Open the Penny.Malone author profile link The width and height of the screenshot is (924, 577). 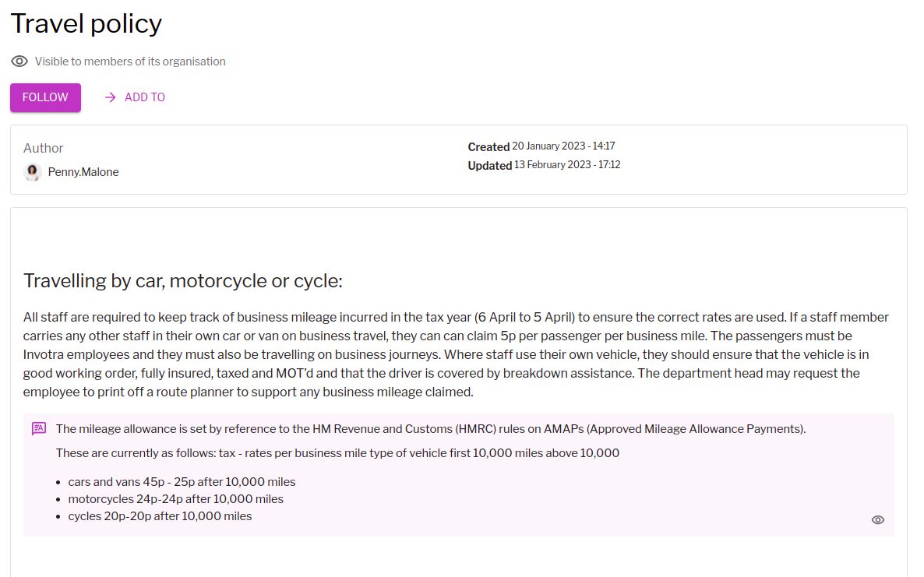click(x=83, y=172)
